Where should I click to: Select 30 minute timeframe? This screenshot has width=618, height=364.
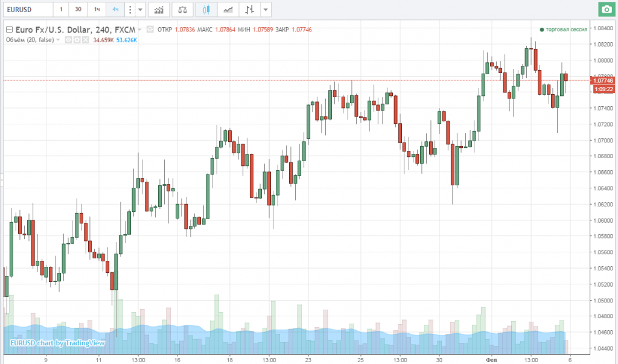click(78, 10)
